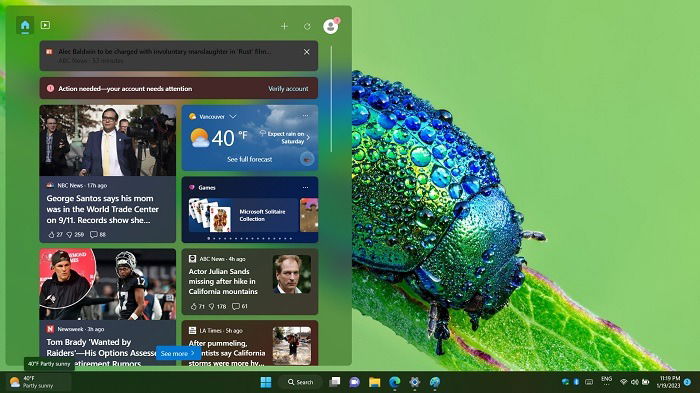Expand the Vancouver location dropdown chevron
The image size is (700, 393).
tap(233, 117)
